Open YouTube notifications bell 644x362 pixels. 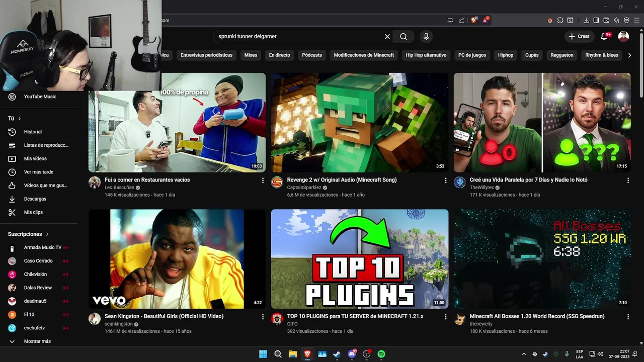point(605,36)
